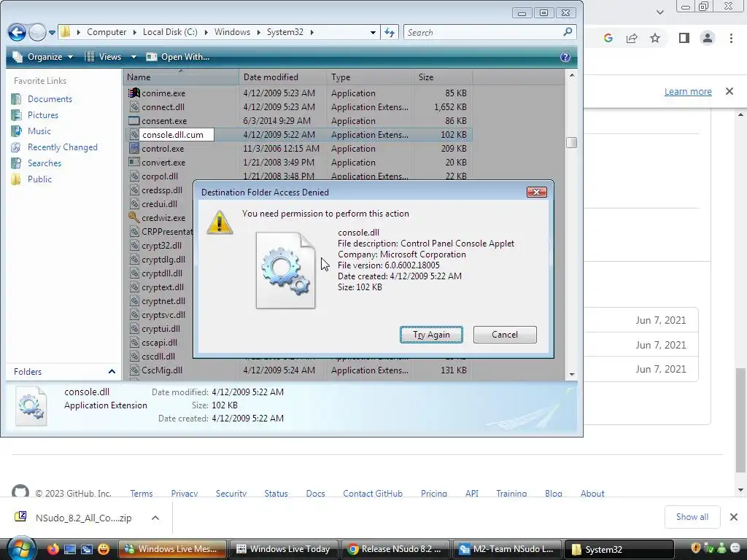Click Open With... in the toolbar

(178, 57)
